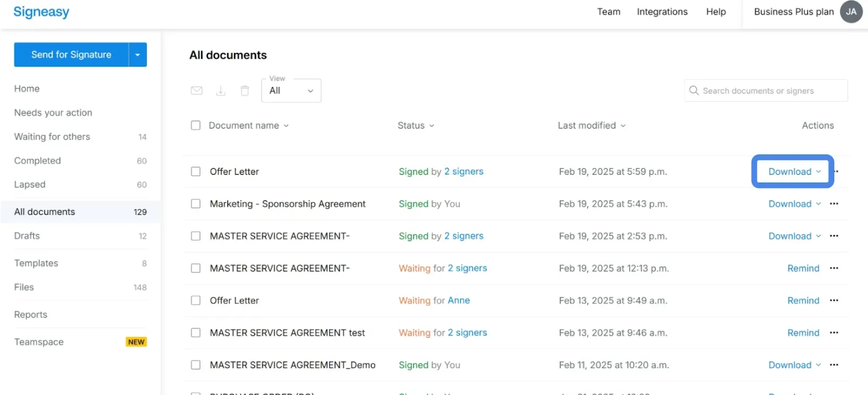Remind signers of MASTER SERVICE AGREEMENT test
This screenshot has height=395, width=868.
(803, 333)
